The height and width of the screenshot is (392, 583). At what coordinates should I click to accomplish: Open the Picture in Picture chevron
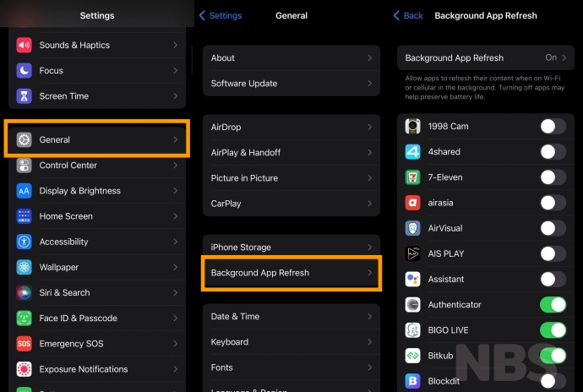(369, 178)
